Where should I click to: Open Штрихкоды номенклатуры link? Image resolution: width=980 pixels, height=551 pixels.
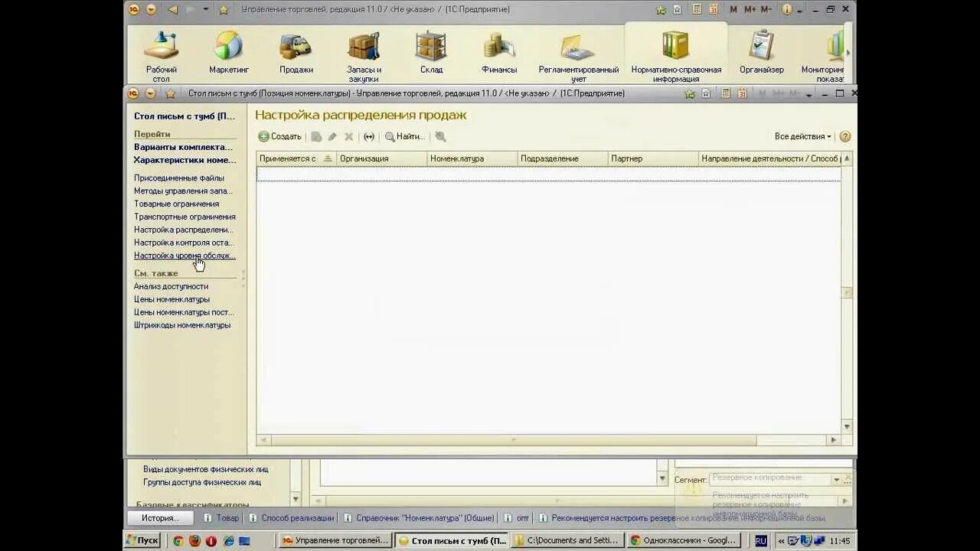[182, 325]
